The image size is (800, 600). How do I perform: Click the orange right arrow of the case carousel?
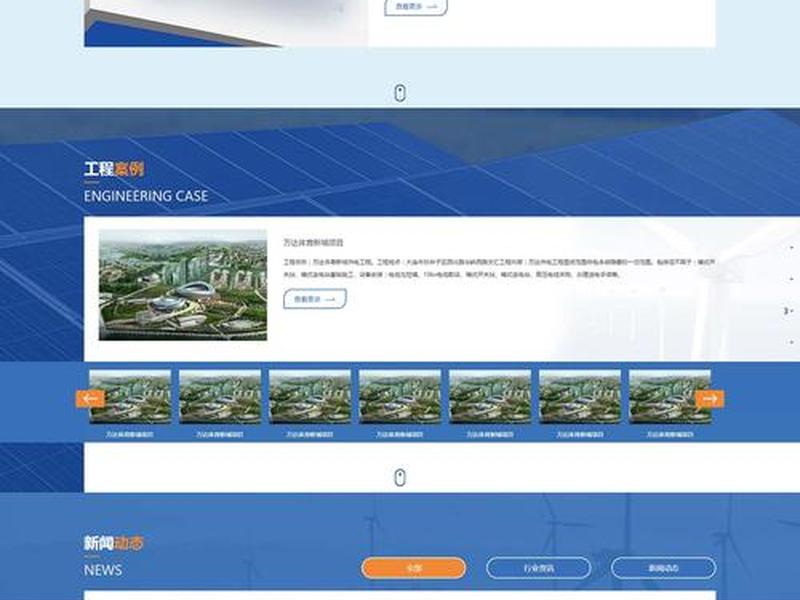click(709, 398)
